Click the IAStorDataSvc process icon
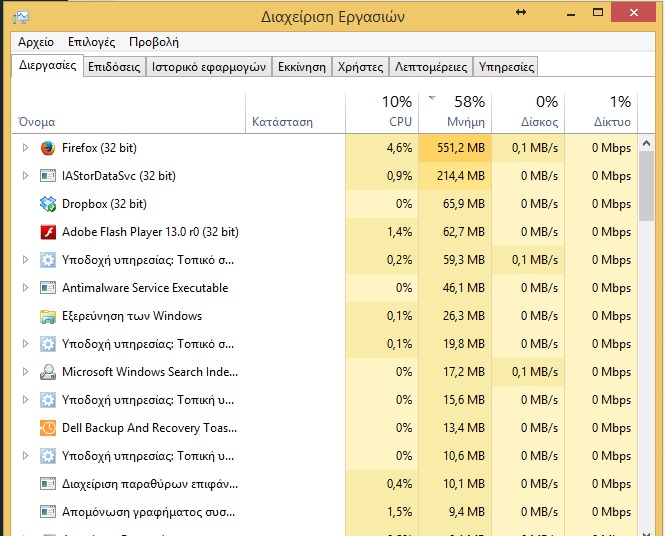 point(48,176)
